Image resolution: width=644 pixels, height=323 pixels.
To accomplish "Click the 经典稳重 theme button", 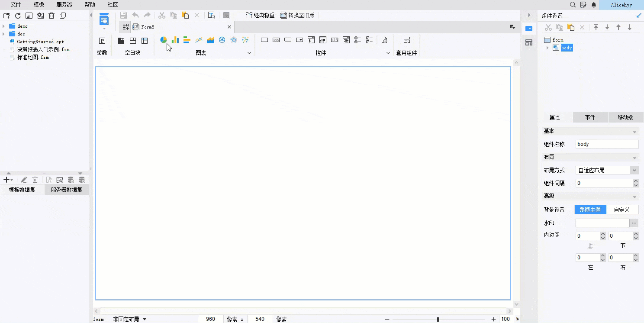I will pyautogui.click(x=260, y=15).
